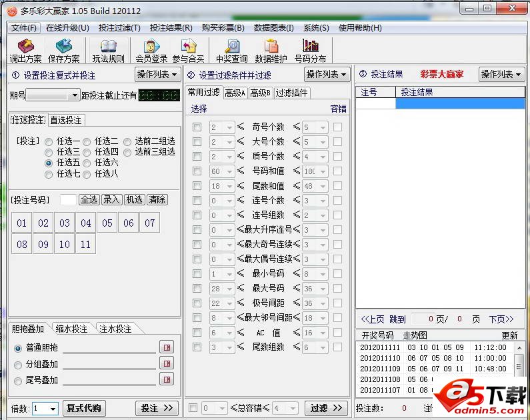Go to next page via 下页>>

501,319
